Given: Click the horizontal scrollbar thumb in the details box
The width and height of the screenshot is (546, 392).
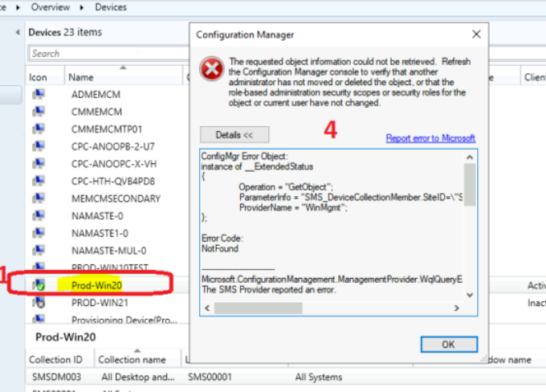Looking at the screenshot, I should 258,308.
